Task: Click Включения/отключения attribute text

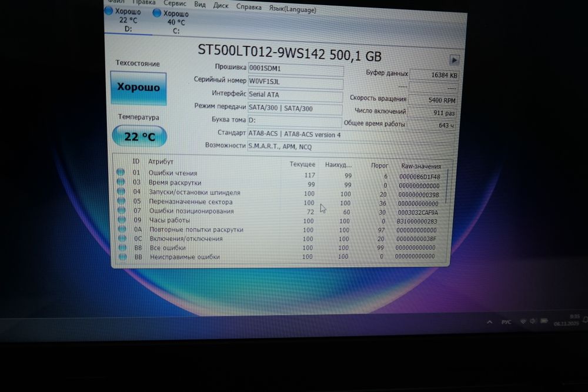Action: pyautogui.click(x=186, y=239)
